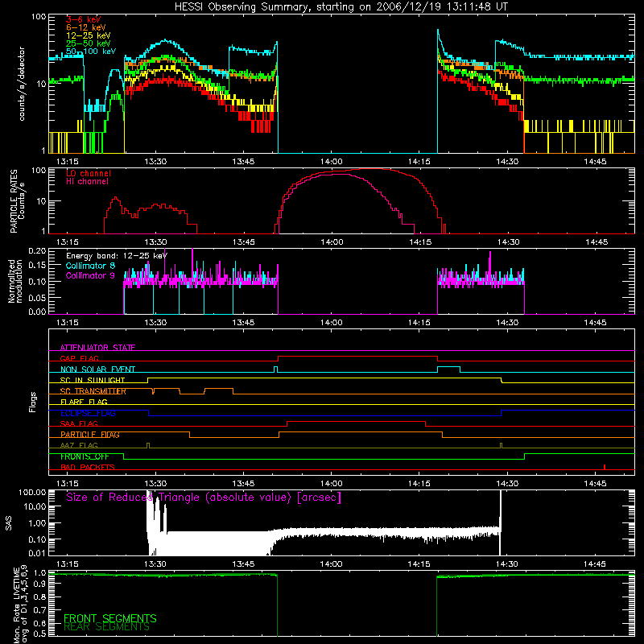This screenshot has width=644, height=644.
Task: Click the NON_SOLAR_EVENT flag label
Action: (x=97, y=369)
